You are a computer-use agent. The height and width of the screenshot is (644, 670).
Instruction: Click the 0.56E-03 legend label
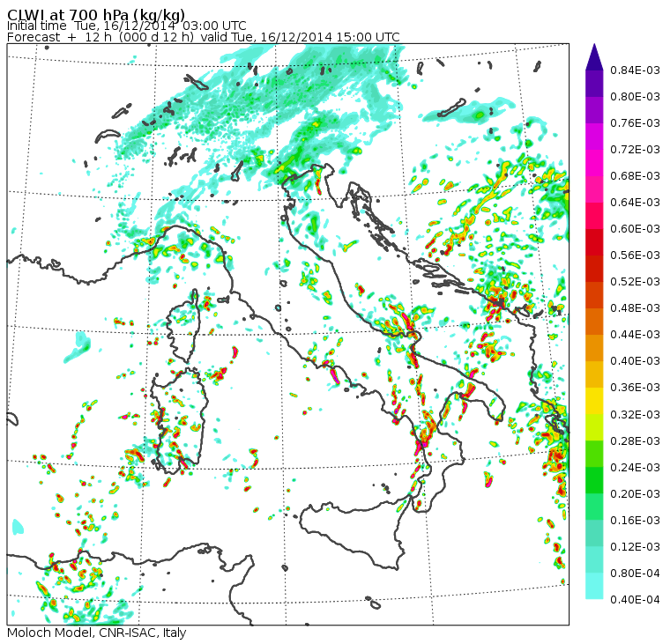pos(635,255)
